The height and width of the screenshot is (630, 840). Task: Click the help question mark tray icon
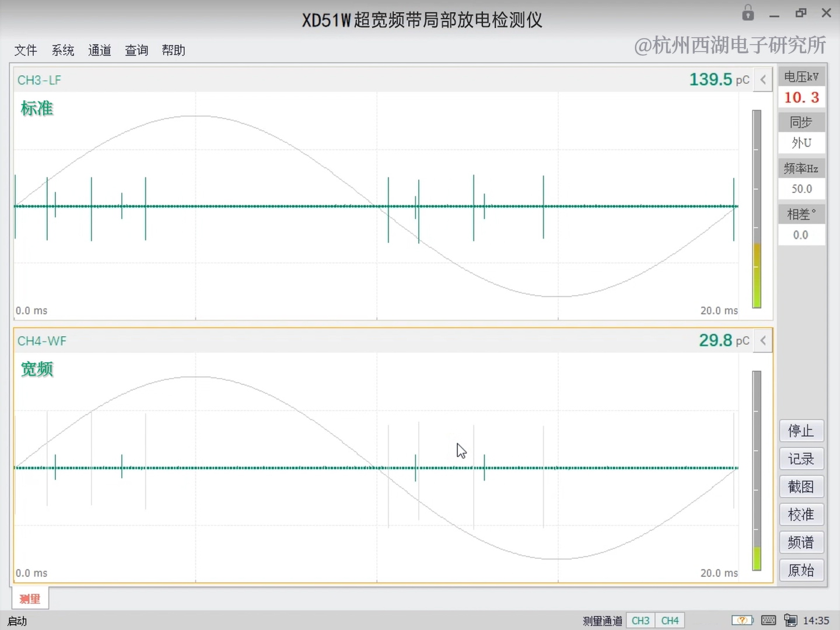pos(742,620)
